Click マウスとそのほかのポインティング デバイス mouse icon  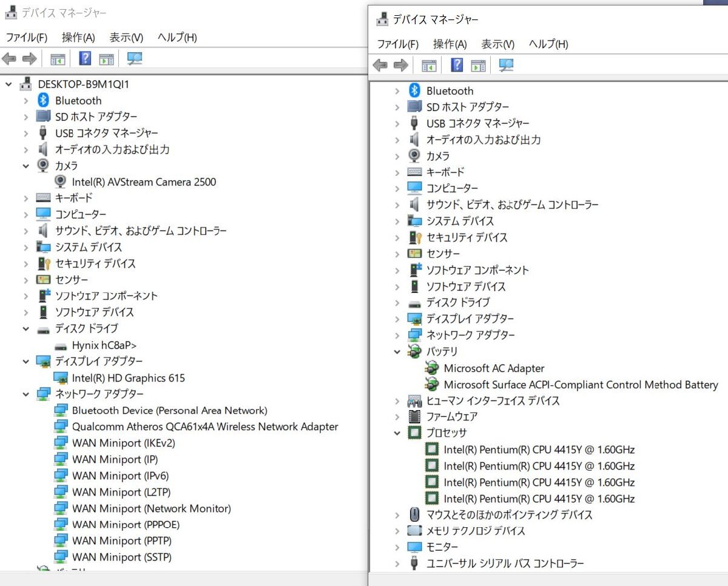(414, 514)
